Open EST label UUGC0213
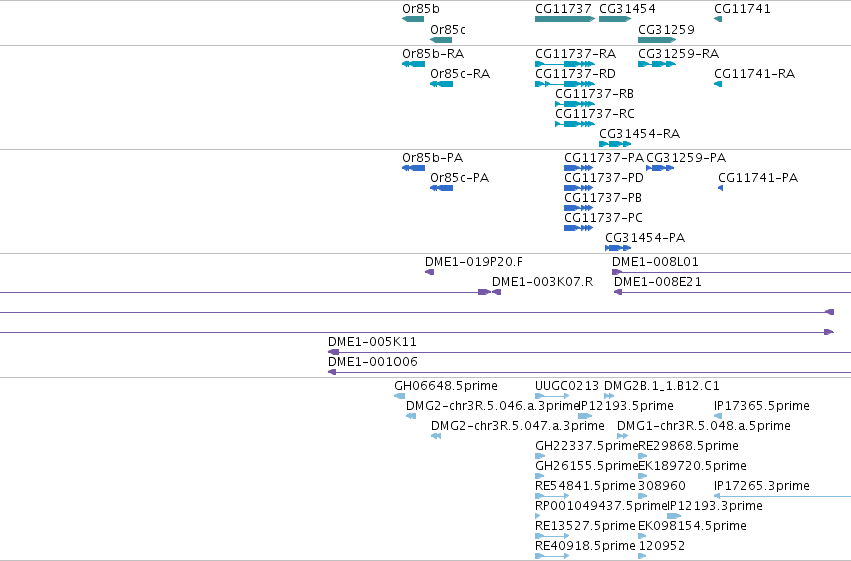This screenshot has width=851, height=561. click(567, 386)
